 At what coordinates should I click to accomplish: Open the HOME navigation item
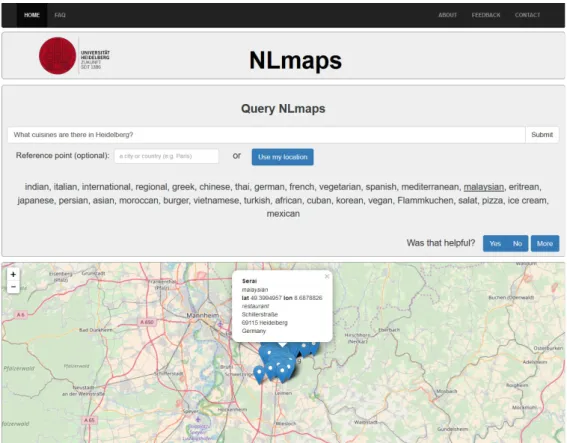pos(32,15)
